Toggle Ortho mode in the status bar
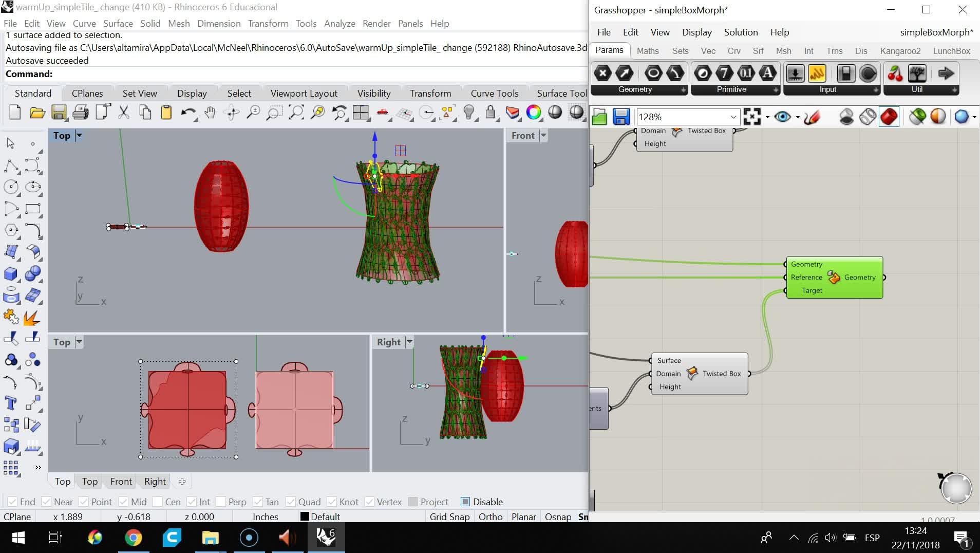Screen dimensions: 980x553 (x=491, y=517)
